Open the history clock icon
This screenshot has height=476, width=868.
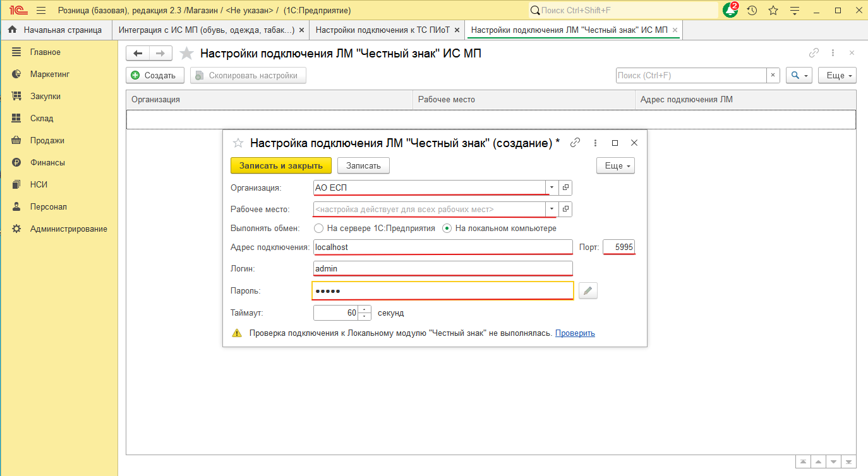tap(752, 10)
